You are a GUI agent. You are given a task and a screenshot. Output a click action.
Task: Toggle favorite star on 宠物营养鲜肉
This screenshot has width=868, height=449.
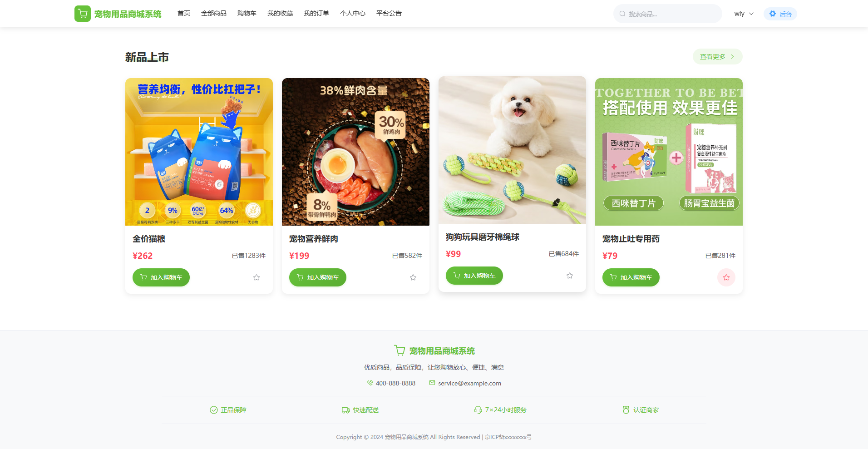pyautogui.click(x=413, y=277)
